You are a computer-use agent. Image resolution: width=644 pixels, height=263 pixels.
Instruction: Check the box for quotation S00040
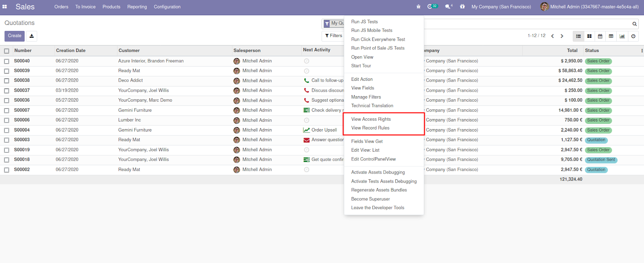click(x=6, y=62)
